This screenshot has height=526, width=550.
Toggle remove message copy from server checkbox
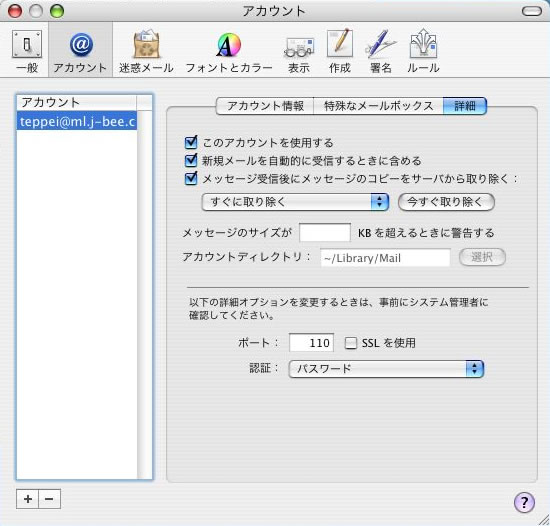(x=191, y=178)
